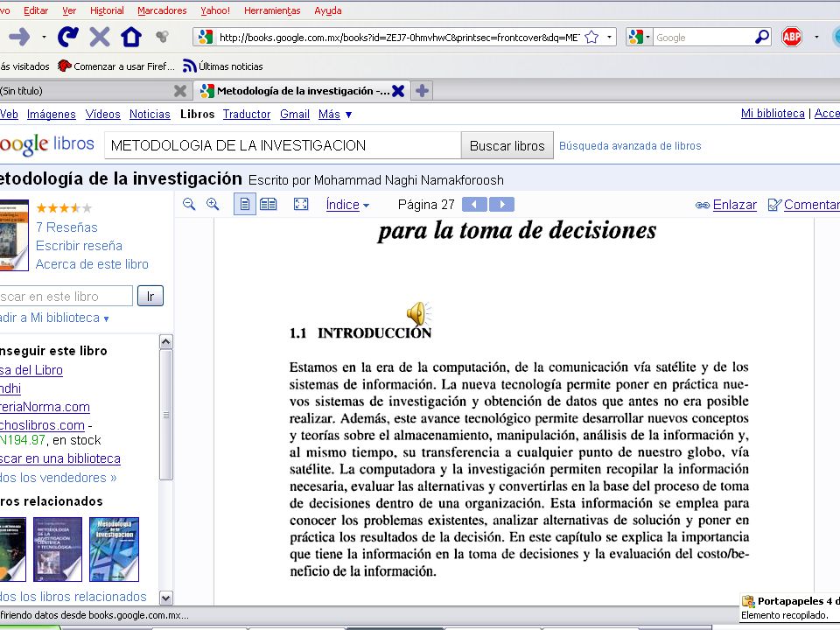
Task: Focus the book search input field
Action: [283, 146]
